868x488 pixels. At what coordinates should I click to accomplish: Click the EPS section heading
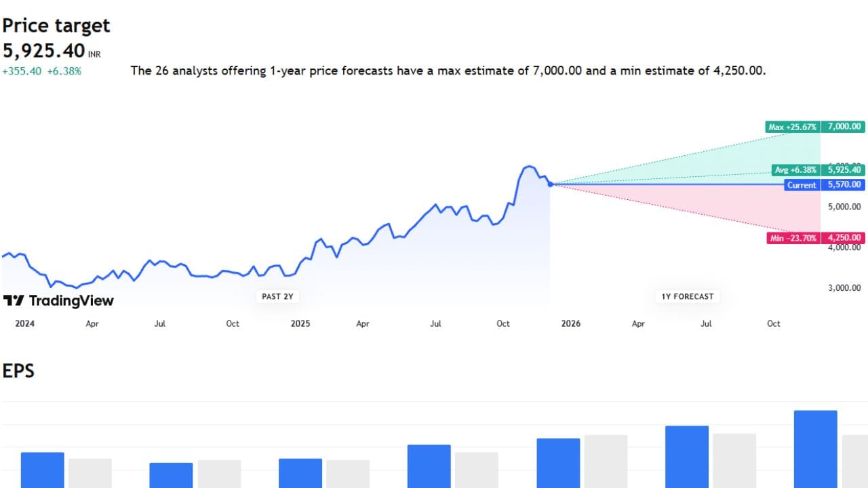point(18,371)
